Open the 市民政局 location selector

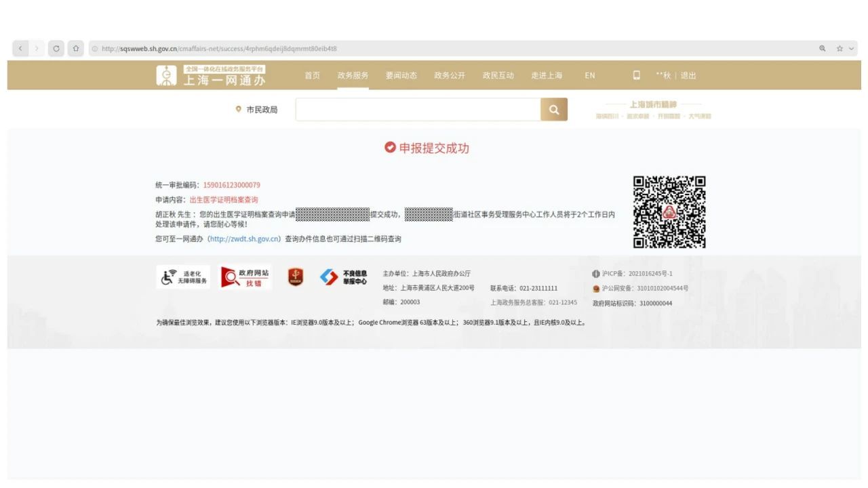(257, 110)
